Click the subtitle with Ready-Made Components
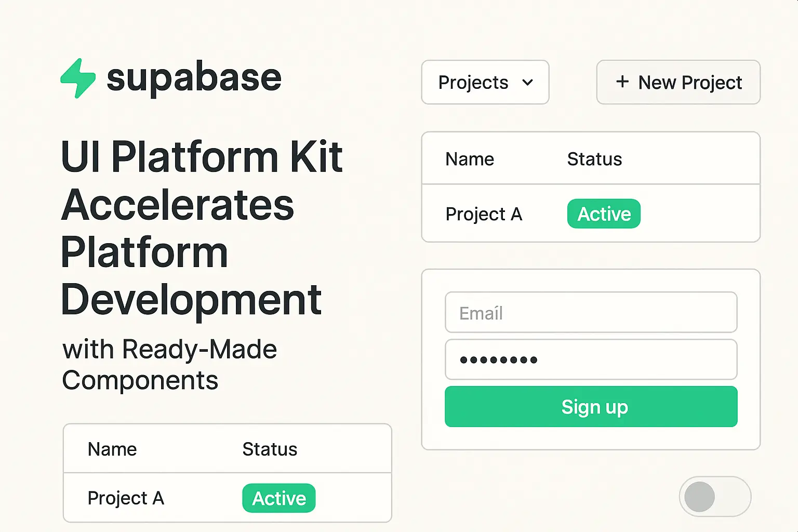The image size is (798, 532). coord(169,365)
